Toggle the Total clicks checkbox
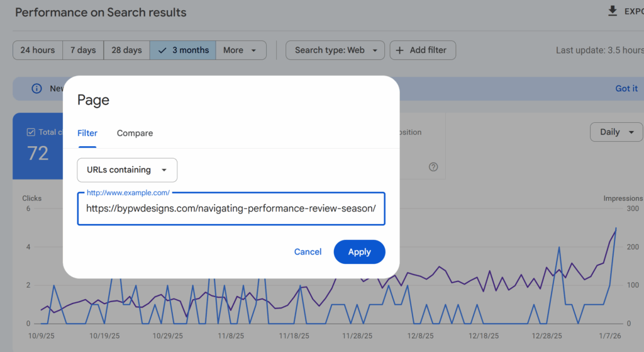The image size is (644, 352). [31, 132]
